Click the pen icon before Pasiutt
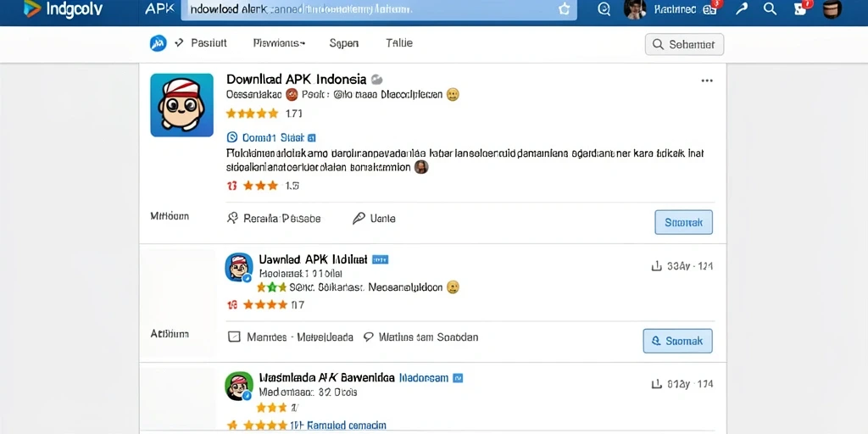Viewport: 868px width, 434px height. point(179,42)
